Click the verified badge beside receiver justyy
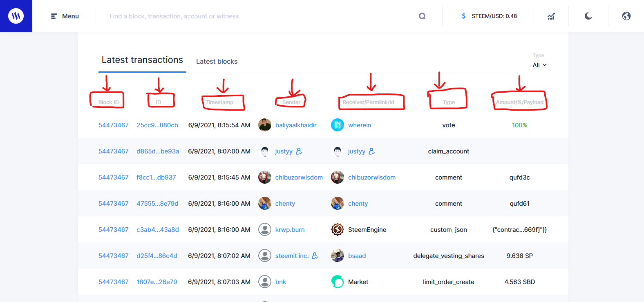The image size is (644, 302). coord(372,151)
